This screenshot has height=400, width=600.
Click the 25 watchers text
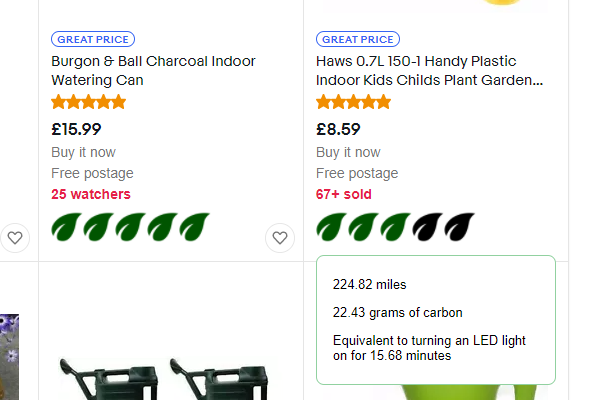point(90,194)
